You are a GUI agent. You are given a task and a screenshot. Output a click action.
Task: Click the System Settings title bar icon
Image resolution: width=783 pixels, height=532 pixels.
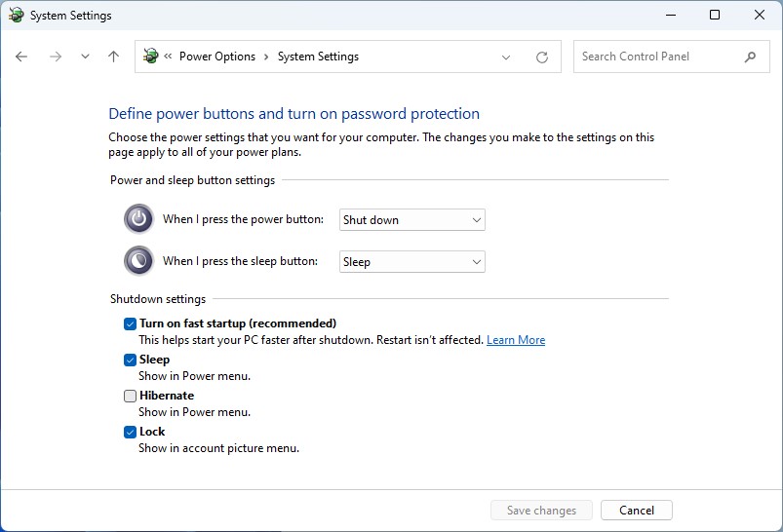16,15
